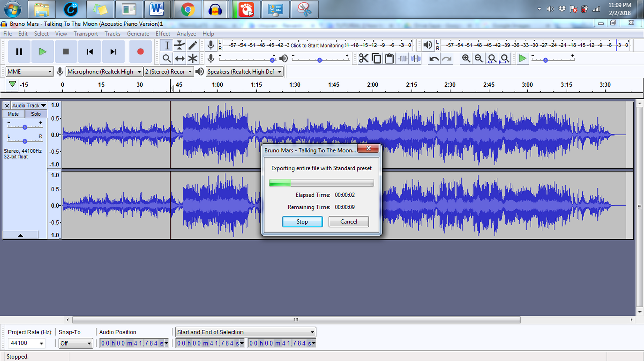Image resolution: width=644 pixels, height=362 pixels.
Task: Click the Silence Audio icon
Action: 415,58
